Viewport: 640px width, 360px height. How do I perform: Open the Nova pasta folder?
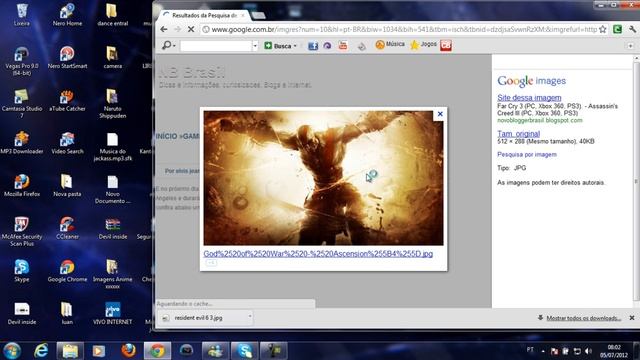(67, 186)
